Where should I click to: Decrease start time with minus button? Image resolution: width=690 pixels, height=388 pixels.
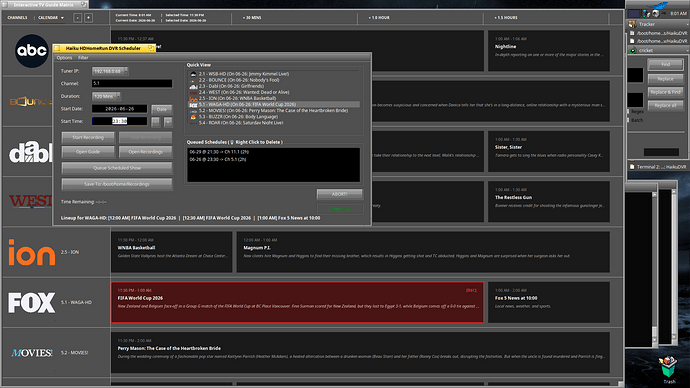(x=155, y=121)
